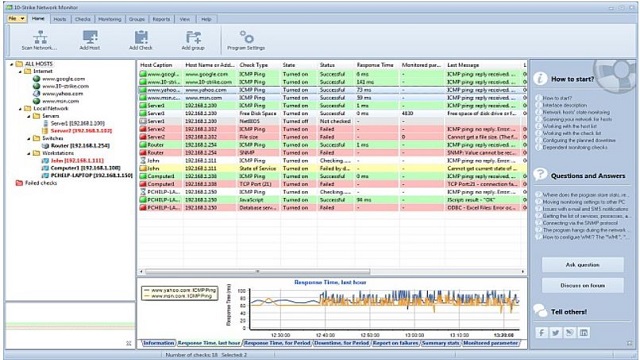640x360 pixels.
Task: Click the Ask question button
Action: click(582, 265)
